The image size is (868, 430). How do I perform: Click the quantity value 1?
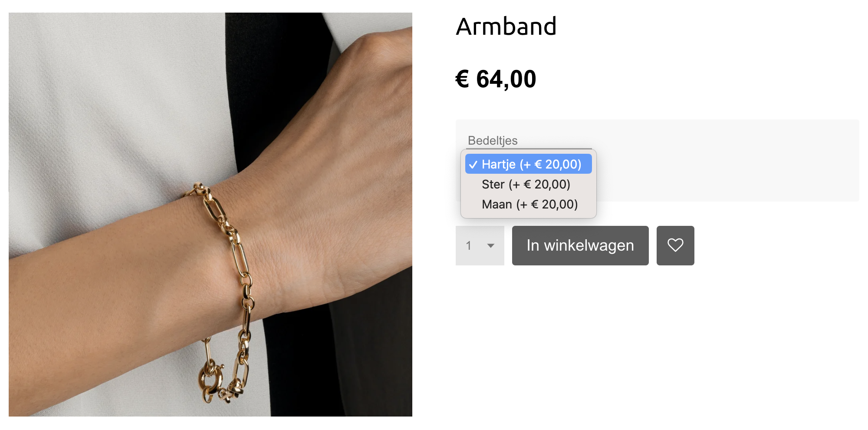(x=469, y=246)
